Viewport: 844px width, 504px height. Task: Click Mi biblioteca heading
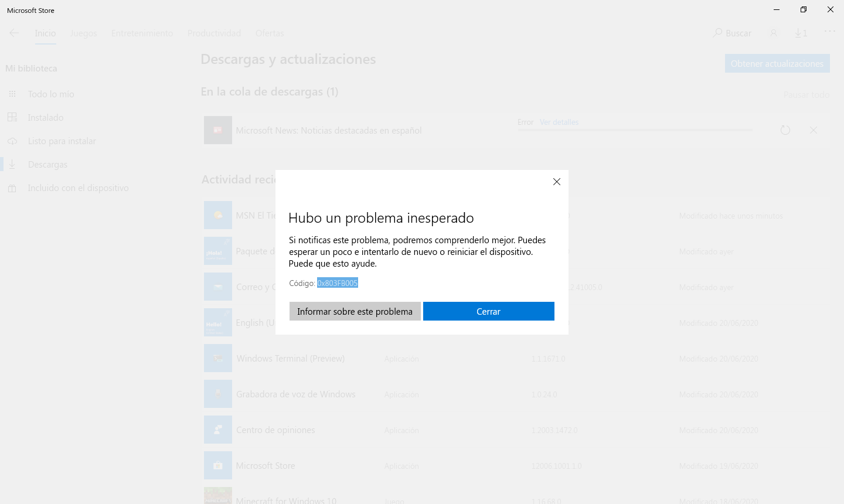pos(31,68)
